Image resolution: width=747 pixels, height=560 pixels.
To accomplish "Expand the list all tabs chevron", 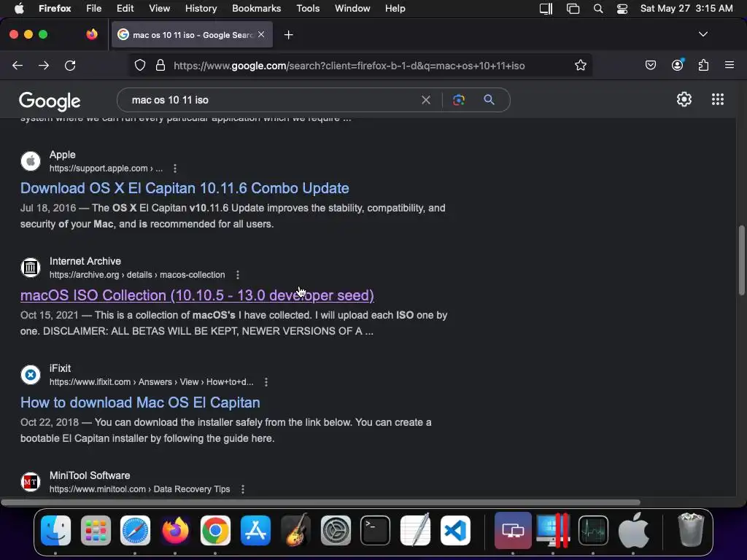I will coord(703,34).
